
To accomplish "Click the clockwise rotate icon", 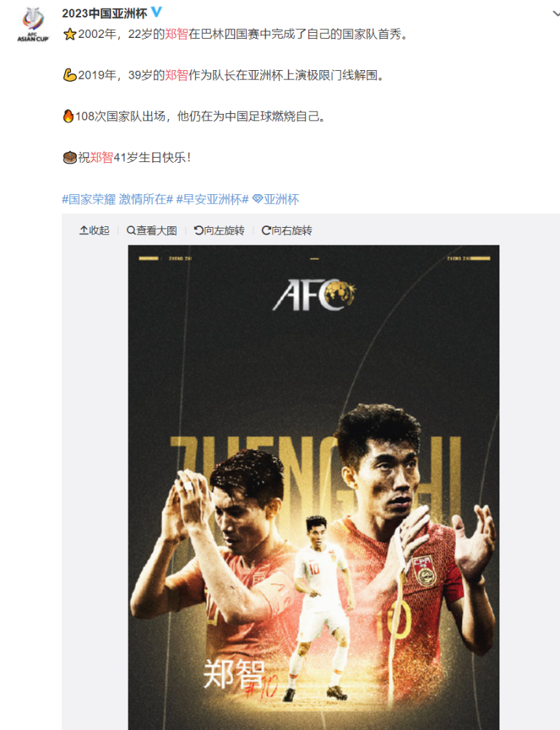I will point(266,231).
